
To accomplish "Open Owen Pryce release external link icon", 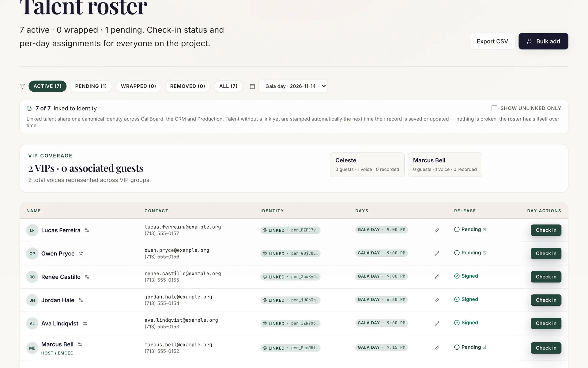I will [x=485, y=253].
